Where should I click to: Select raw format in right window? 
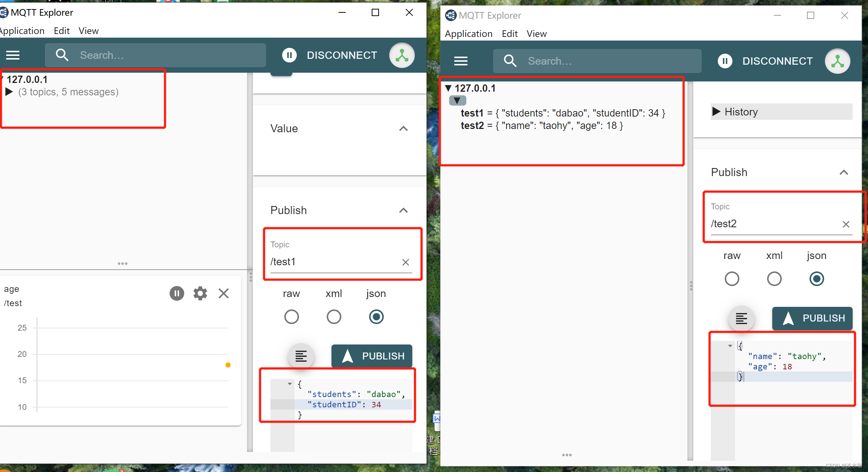coord(732,279)
